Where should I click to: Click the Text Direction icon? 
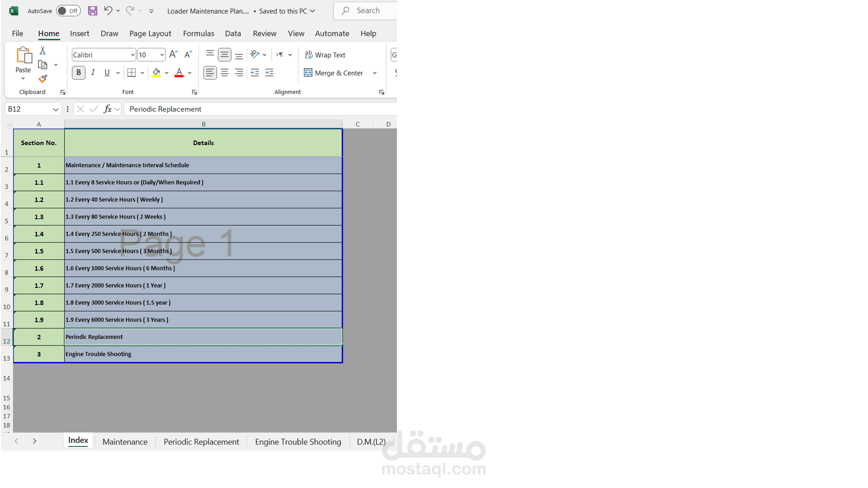[x=280, y=55]
